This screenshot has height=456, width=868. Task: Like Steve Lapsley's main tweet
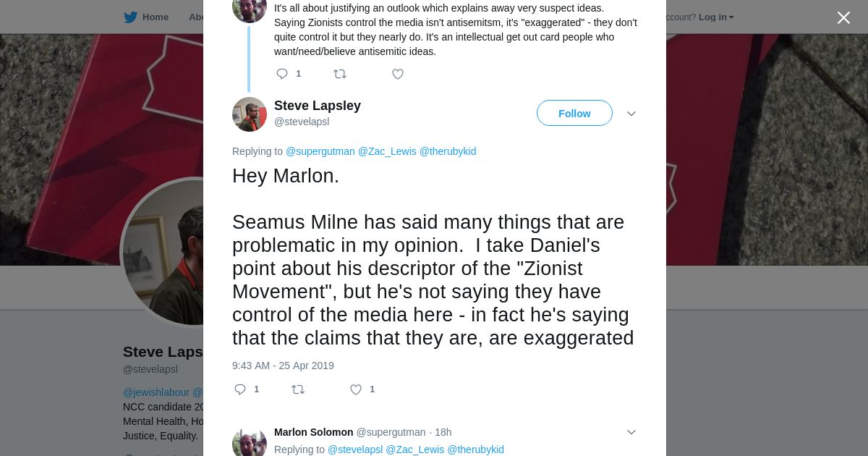356,389
